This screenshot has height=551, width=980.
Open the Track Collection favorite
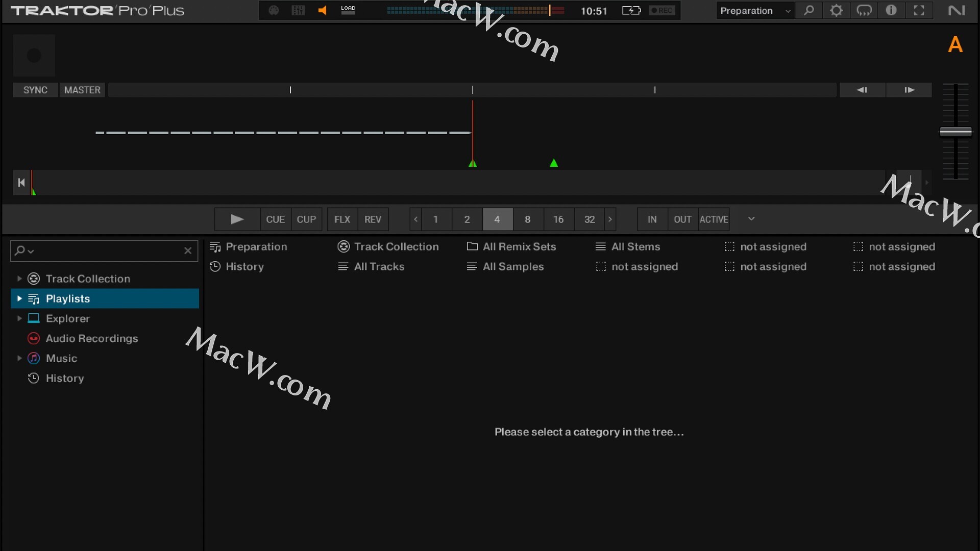(x=388, y=246)
